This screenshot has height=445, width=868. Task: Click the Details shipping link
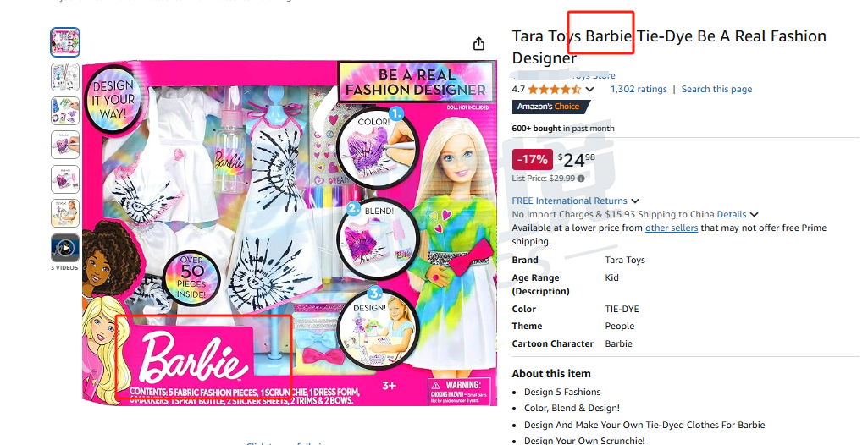coord(732,215)
